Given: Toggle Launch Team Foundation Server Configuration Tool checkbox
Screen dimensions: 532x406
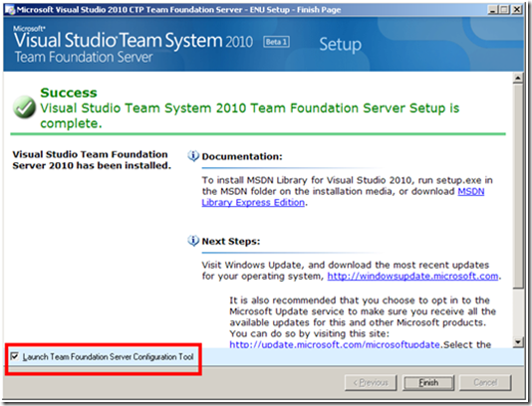Looking at the screenshot, I should click(x=15, y=356).
